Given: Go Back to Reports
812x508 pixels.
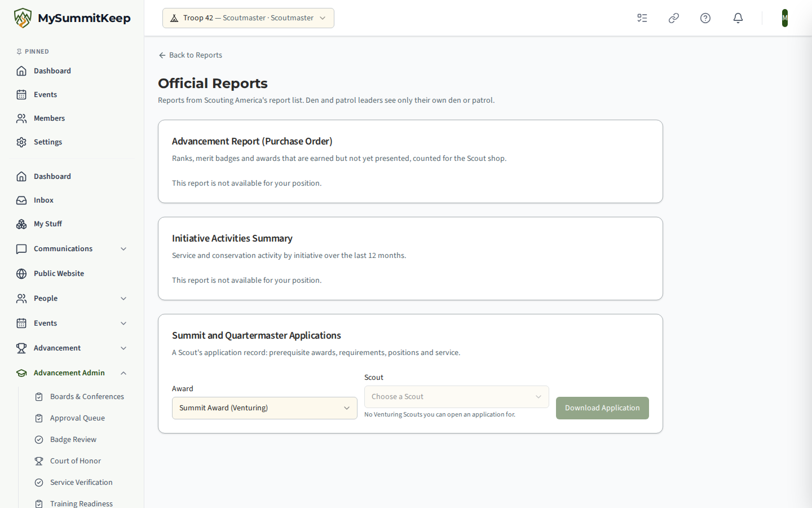Looking at the screenshot, I should point(190,55).
